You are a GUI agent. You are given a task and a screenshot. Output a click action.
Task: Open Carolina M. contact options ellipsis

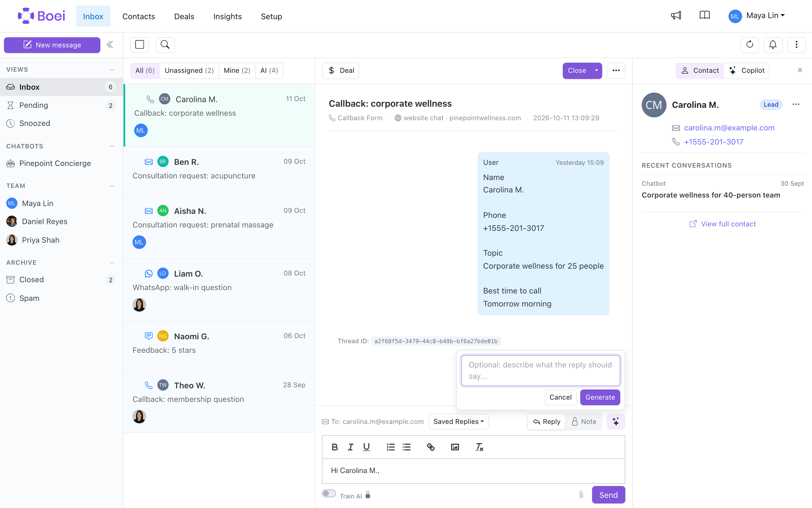(x=796, y=104)
